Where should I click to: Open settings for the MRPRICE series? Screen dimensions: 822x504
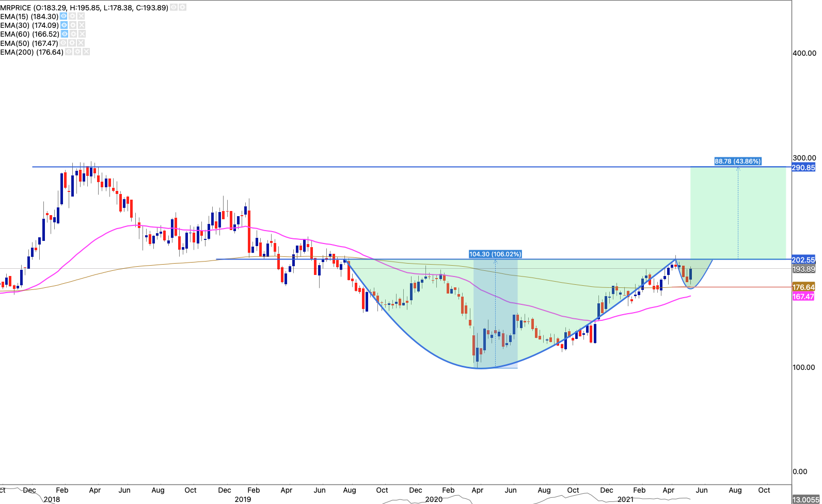[x=183, y=8]
